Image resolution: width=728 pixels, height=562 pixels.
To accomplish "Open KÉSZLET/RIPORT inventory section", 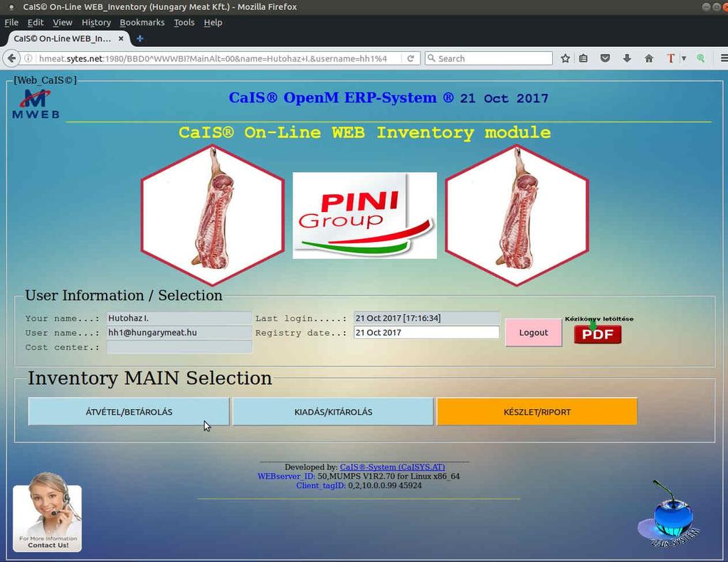I will pos(537,412).
